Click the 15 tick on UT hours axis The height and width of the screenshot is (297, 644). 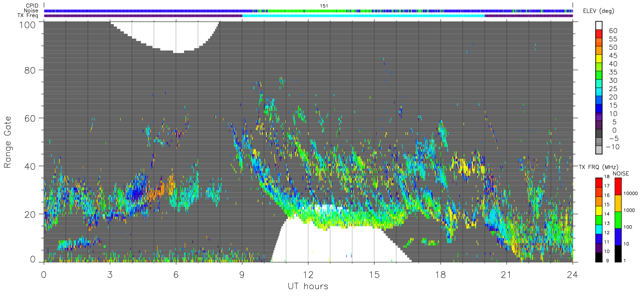pyautogui.click(x=374, y=274)
